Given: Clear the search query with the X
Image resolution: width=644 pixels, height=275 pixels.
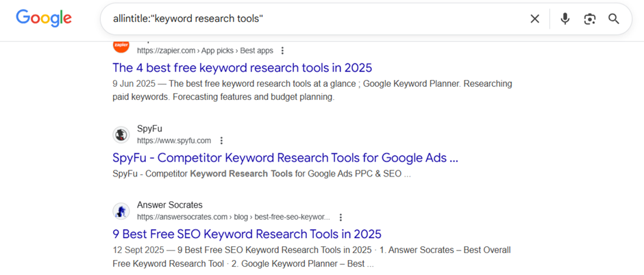Looking at the screenshot, I should click(x=535, y=19).
